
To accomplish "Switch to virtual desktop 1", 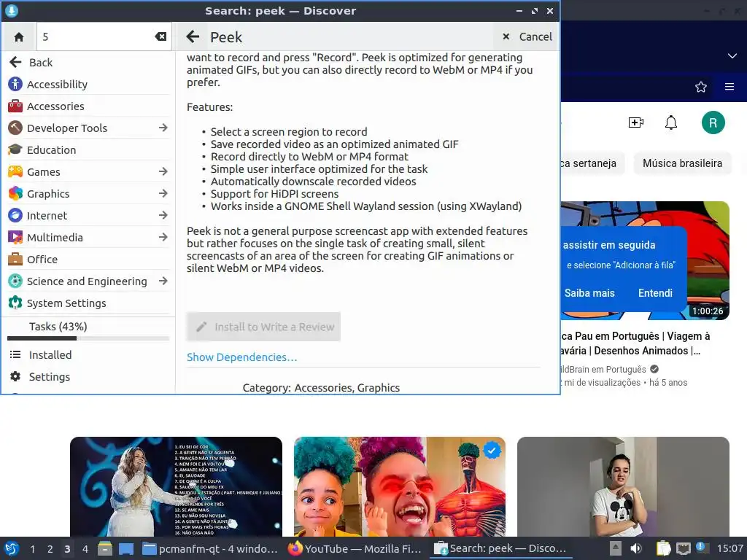I will point(32,549).
